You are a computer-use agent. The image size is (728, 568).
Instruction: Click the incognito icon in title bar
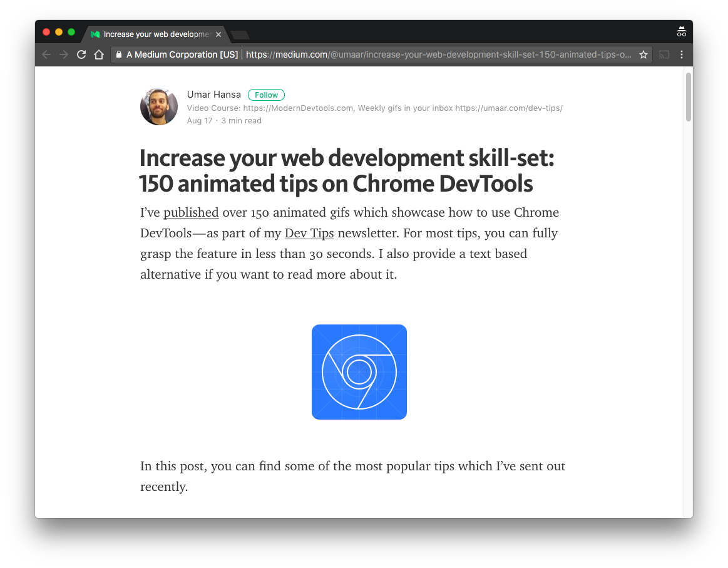pos(681,31)
